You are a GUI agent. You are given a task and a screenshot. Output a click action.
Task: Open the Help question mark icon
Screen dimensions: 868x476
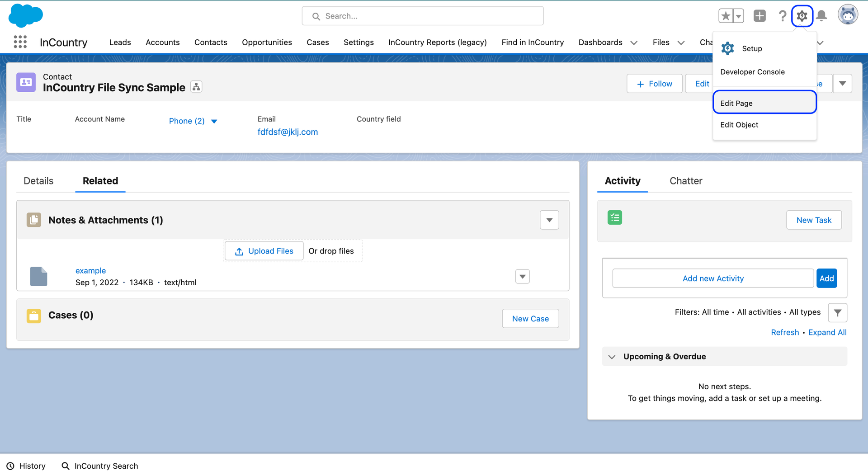pyautogui.click(x=783, y=16)
